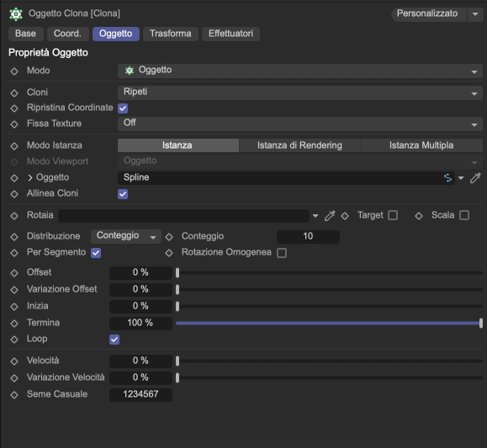Viewport: 487px width, 448px height.
Task: Select the Istanza di Rendering mode button
Action: point(299,145)
